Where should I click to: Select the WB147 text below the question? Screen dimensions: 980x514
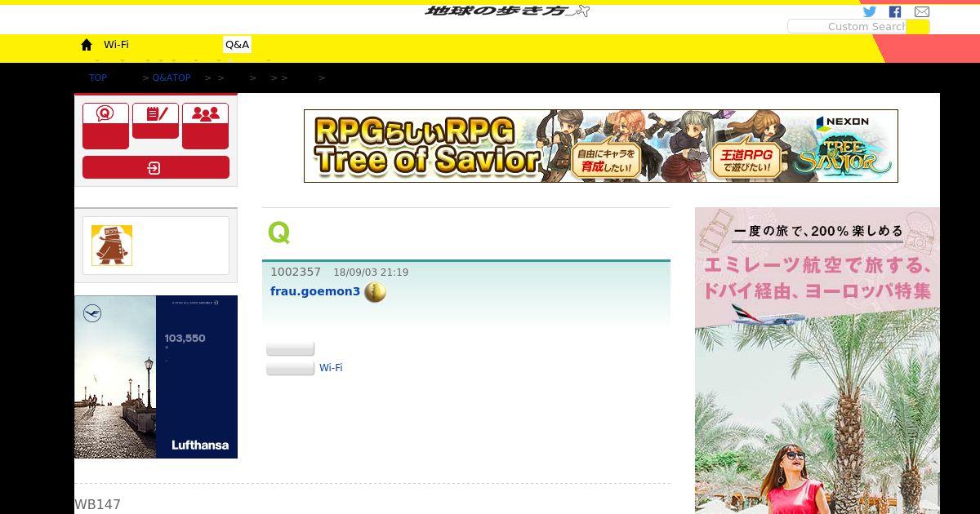(x=98, y=504)
